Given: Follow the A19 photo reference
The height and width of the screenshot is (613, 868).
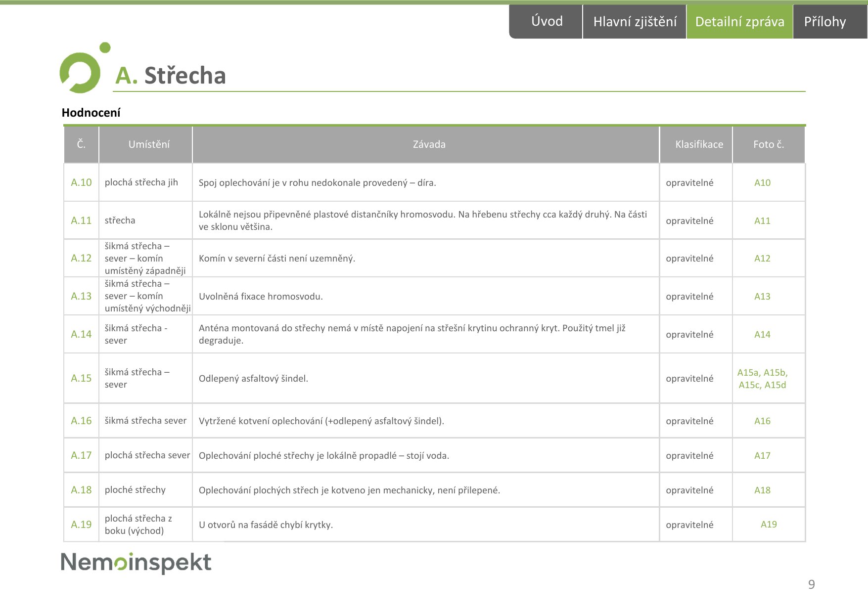Looking at the screenshot, I should 769,524.
